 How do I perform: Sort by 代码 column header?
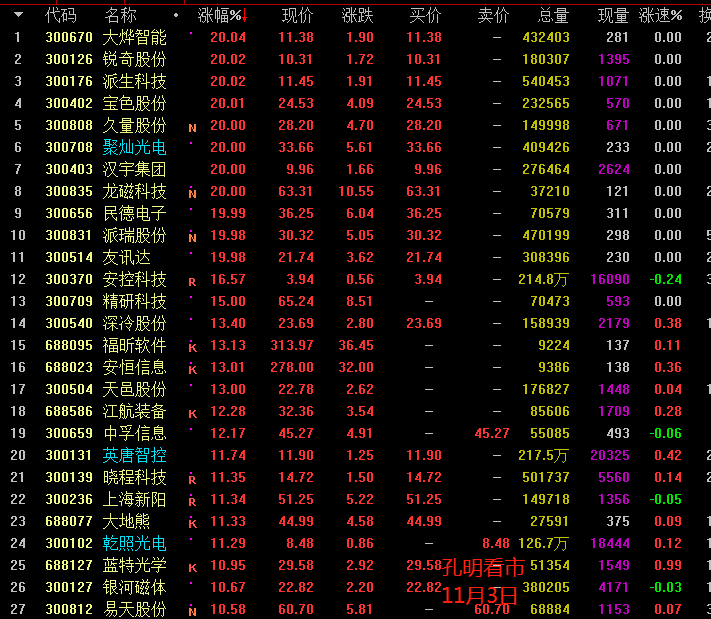point(61,15)
